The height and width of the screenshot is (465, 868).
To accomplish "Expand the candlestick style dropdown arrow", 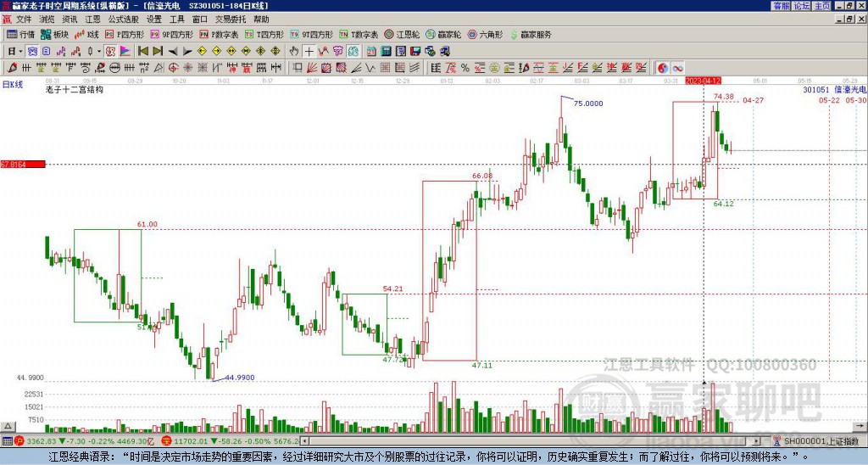I will click(99, 52).
